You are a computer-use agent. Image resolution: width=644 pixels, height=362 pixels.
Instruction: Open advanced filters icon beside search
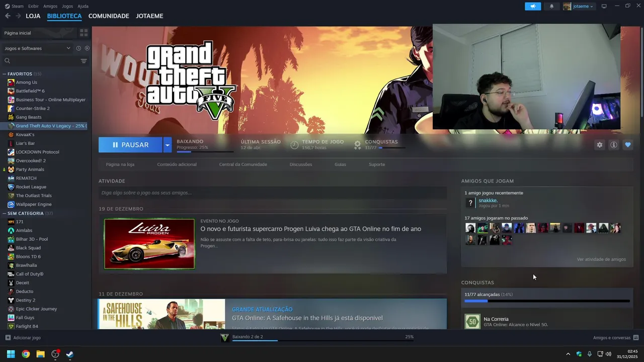(x=84, y=61)
